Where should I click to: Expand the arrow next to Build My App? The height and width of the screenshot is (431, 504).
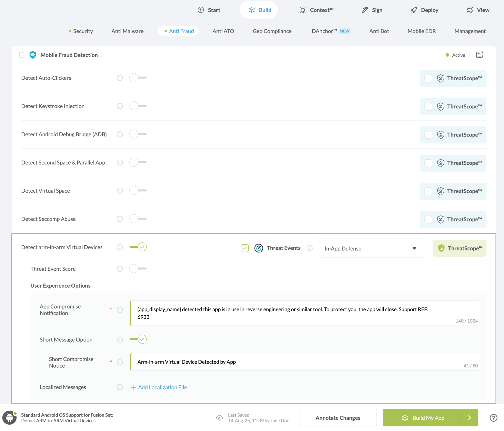(x=470, y=417)
